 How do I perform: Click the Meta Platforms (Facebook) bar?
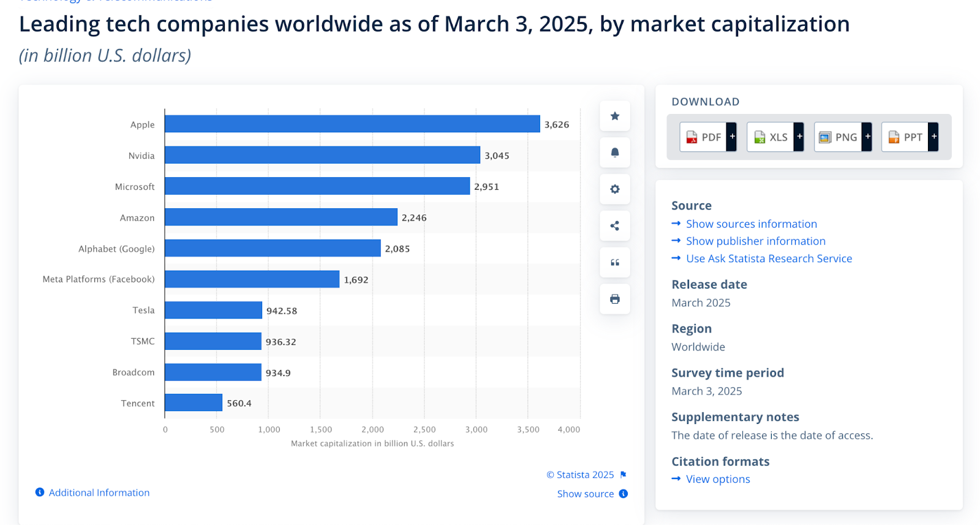coord(252,279)
